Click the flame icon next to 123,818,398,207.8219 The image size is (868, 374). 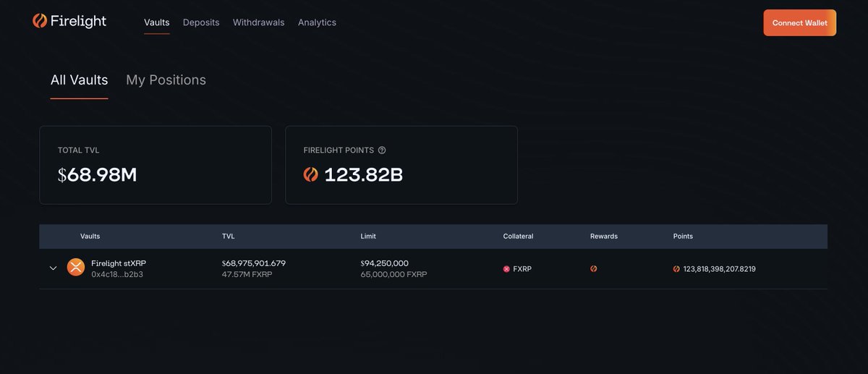pyautogui.click(x=676, y=269)
